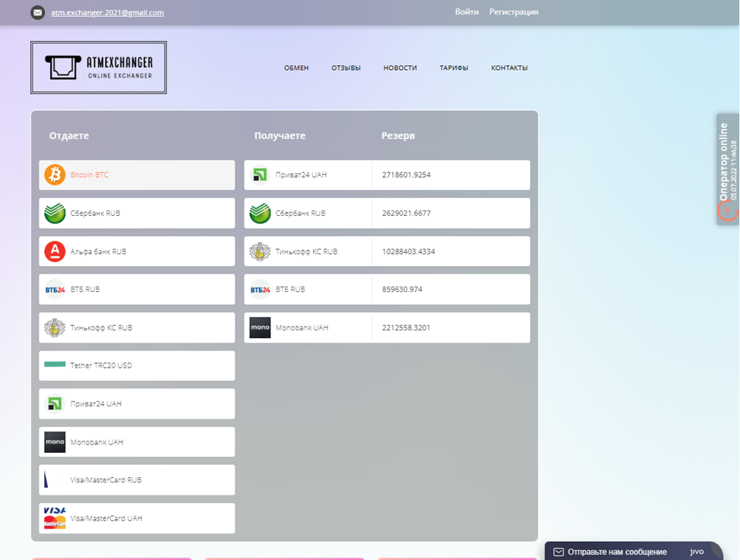Click the VTB24 logo in Получаете column

coord(260,289)
